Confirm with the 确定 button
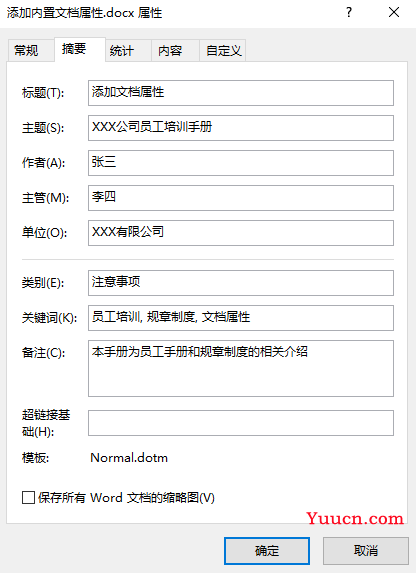The width and height of the screenshot is (416, 573). coord(267,551)
